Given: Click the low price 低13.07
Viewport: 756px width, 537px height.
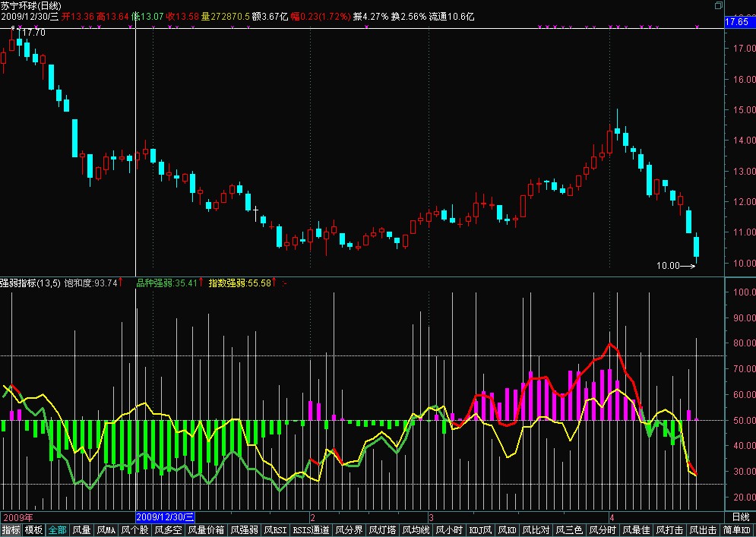Looking at the screenshot, I should pos(147,17).
